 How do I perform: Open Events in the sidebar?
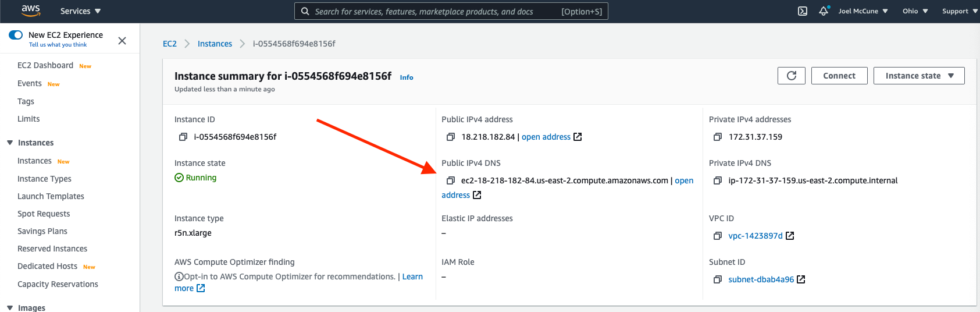30,83
